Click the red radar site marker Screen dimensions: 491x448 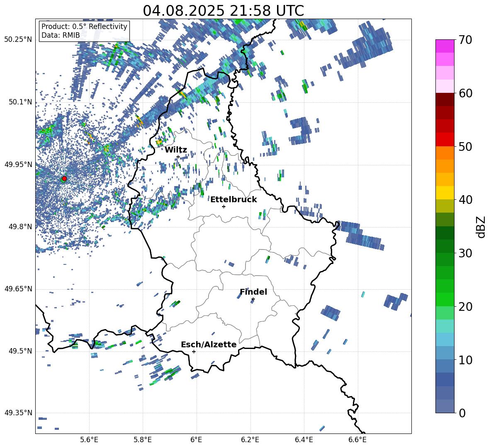click(x=64, y=179)
